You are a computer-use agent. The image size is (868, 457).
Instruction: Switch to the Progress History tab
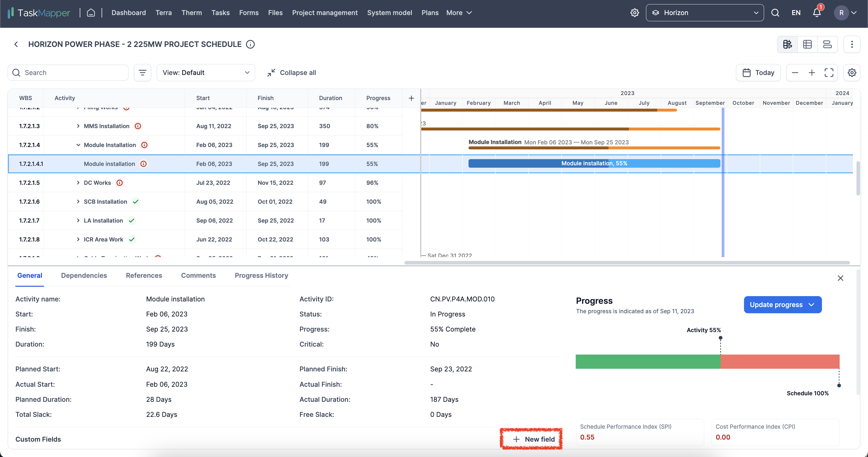pyautogui.click(x=261, y=275)
